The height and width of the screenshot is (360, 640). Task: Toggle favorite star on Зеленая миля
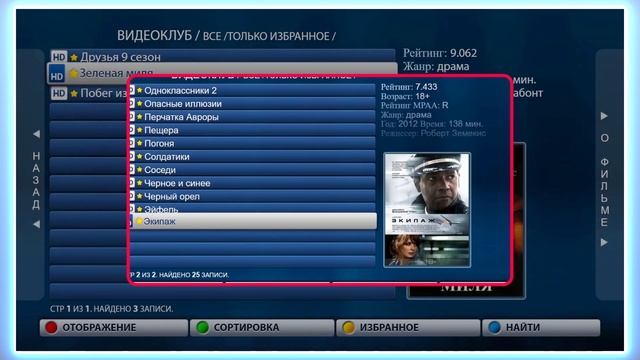[x=73, y=74]
